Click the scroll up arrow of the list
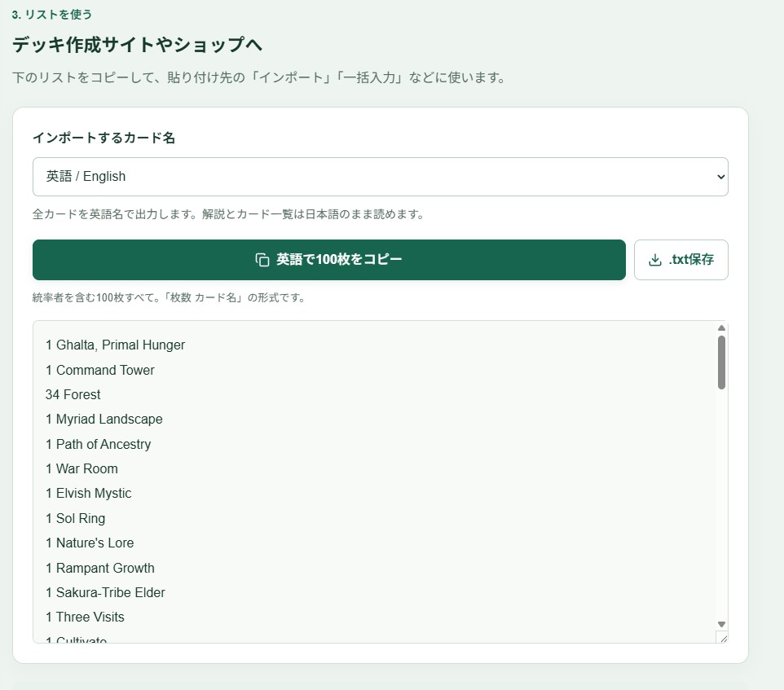 pos(721,327)
